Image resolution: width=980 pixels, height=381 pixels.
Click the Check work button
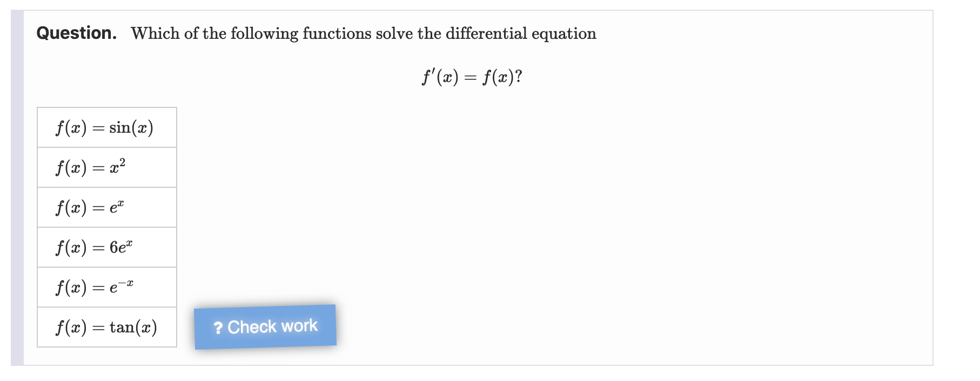coord(265,325)
